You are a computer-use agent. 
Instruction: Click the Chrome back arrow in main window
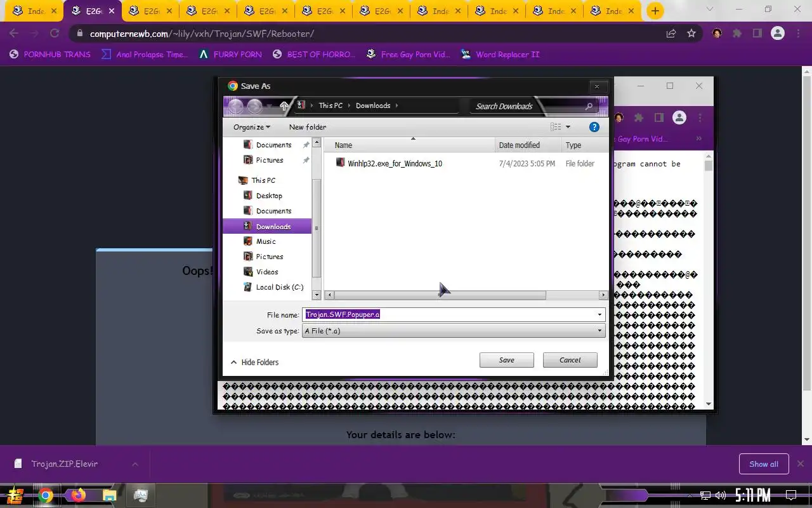click(14, 34)
